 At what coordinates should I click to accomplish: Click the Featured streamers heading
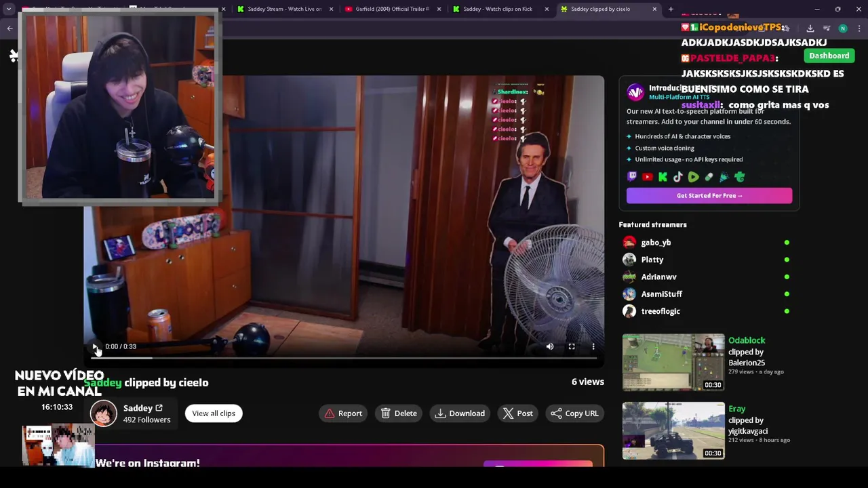tap(652, 224)
